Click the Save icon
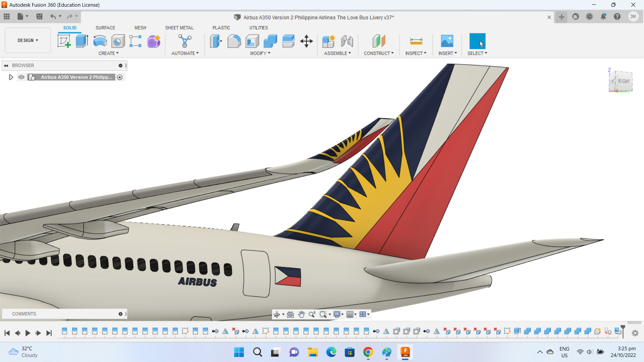This screenshot has height=362, width=644. tap(39, 16)
